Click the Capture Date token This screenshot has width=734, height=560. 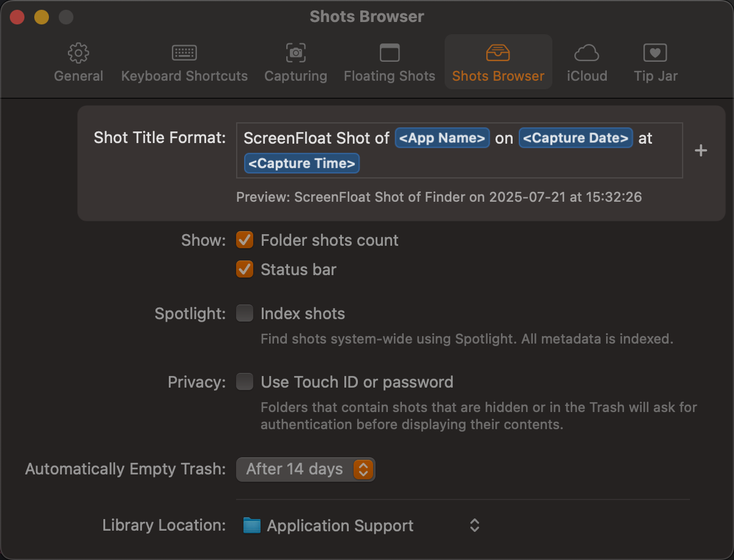(x=576, y=138)
